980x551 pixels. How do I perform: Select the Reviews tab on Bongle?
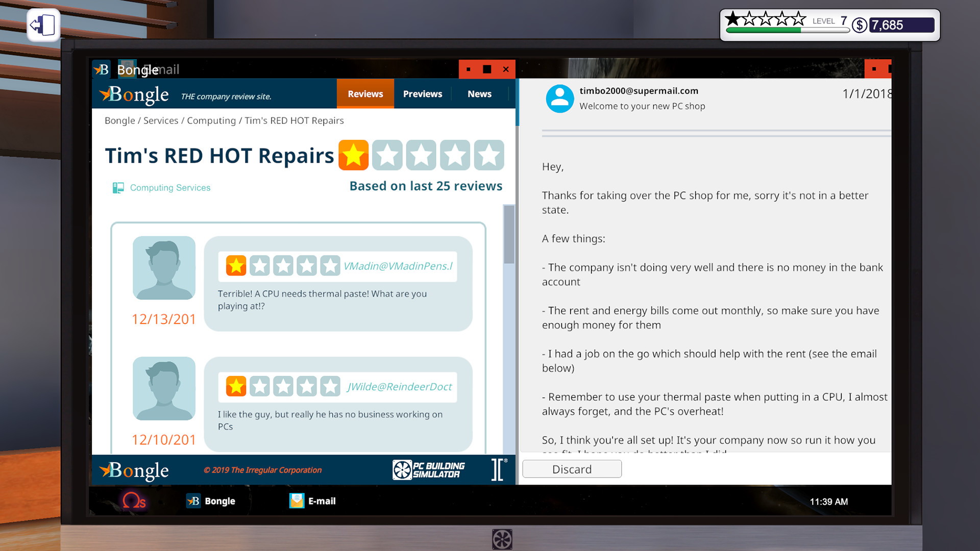coord(363,93)
